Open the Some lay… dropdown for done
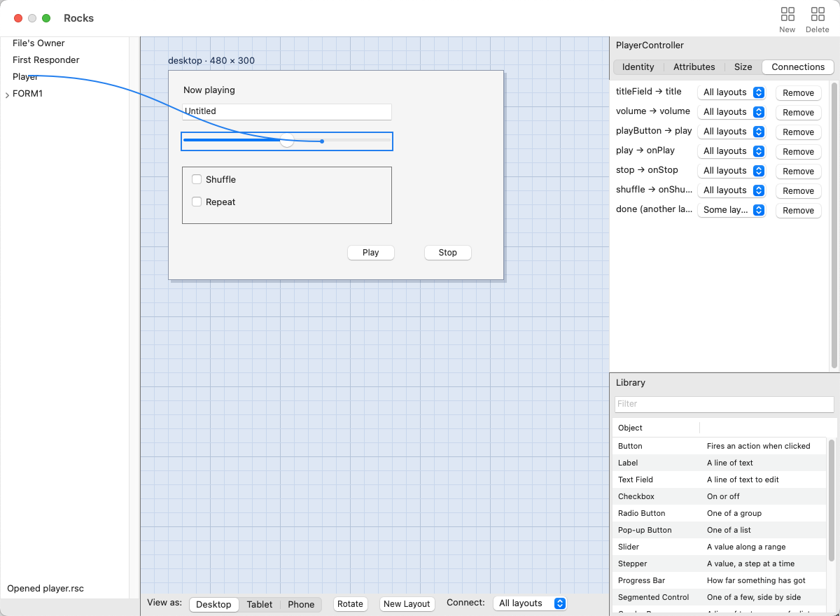Screen dimensions: 840x616 [732, 210]
